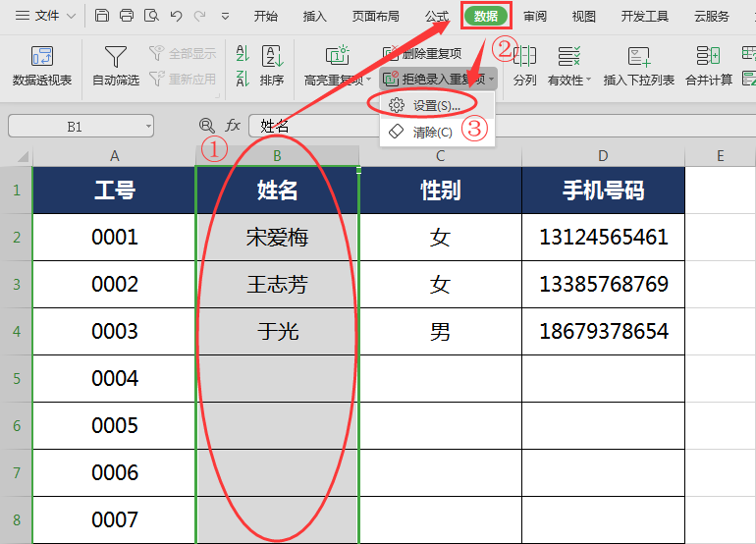This screenshot has width=756, height=544.
Task: Switch to the 开始 tab
Action: point(266,17)
